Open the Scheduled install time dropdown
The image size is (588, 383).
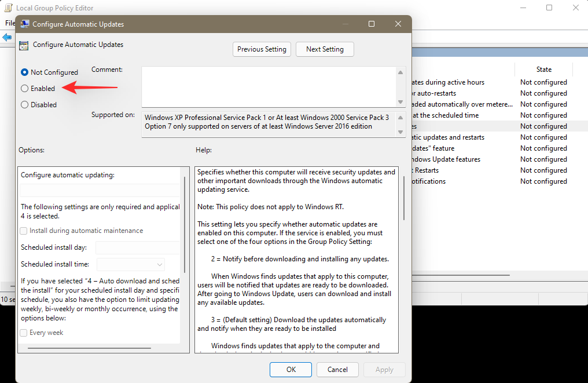pos(131,265)
